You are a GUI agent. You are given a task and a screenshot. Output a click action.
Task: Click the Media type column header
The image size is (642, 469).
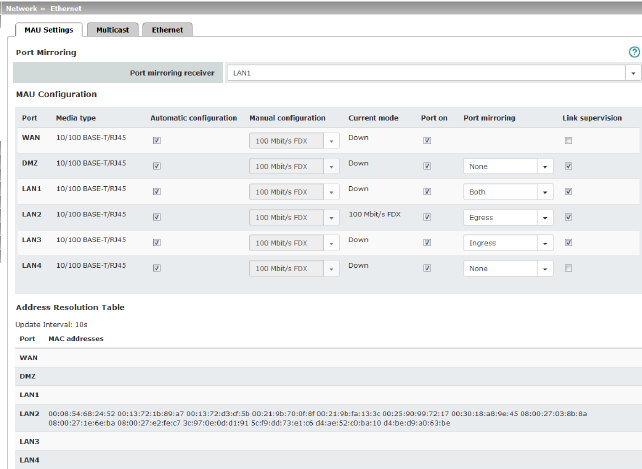click(x=76, y=118)
